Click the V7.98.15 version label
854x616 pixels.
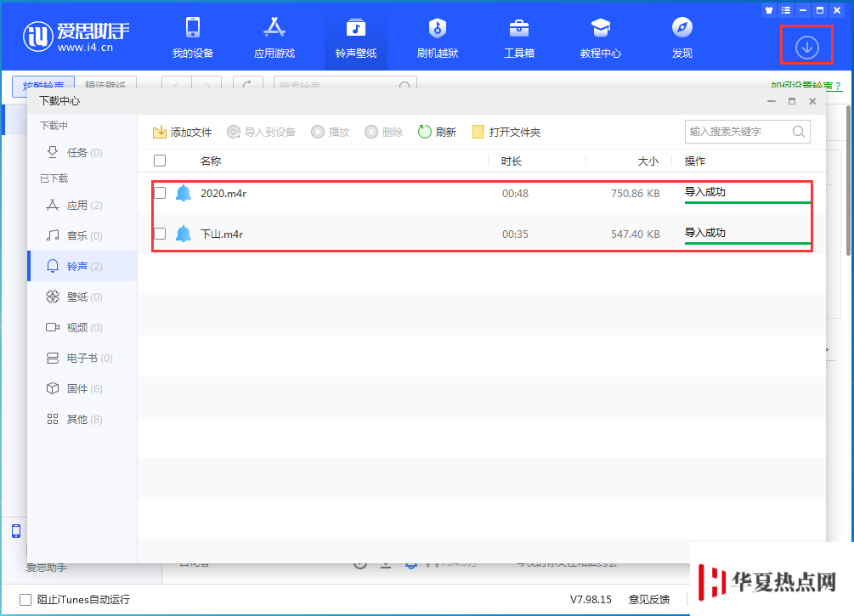(591, 600)
